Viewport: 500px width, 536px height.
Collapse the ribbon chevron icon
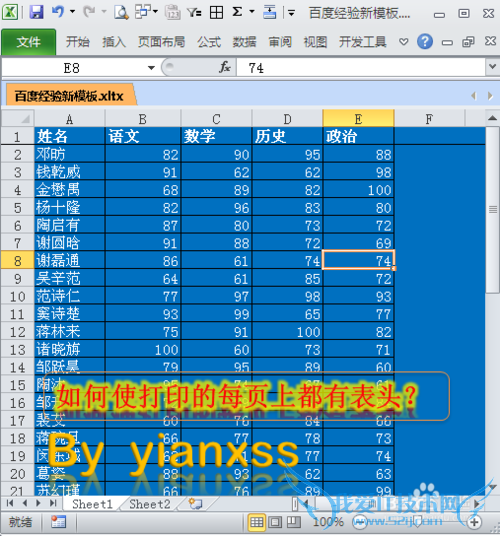click(404, 42)
